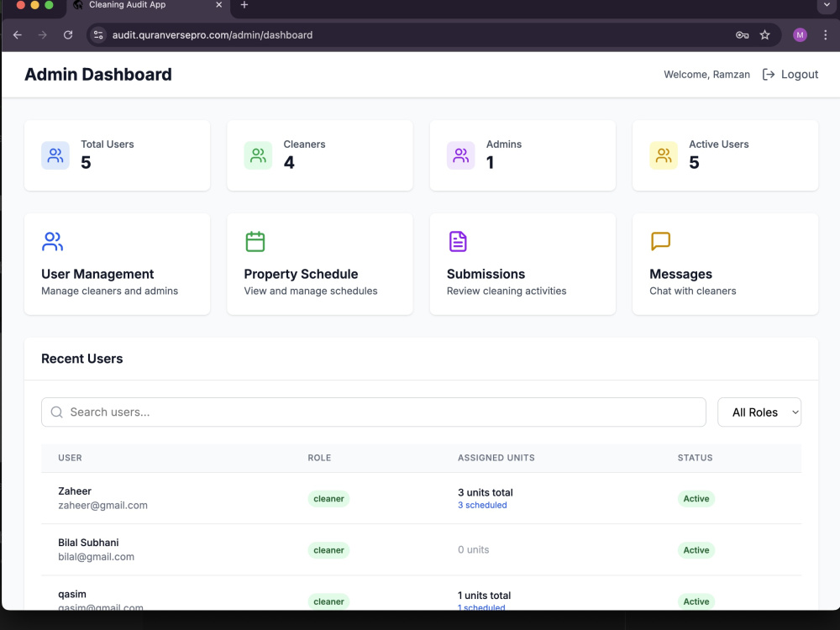Open the All Roles dropdown

click(759, 412)
